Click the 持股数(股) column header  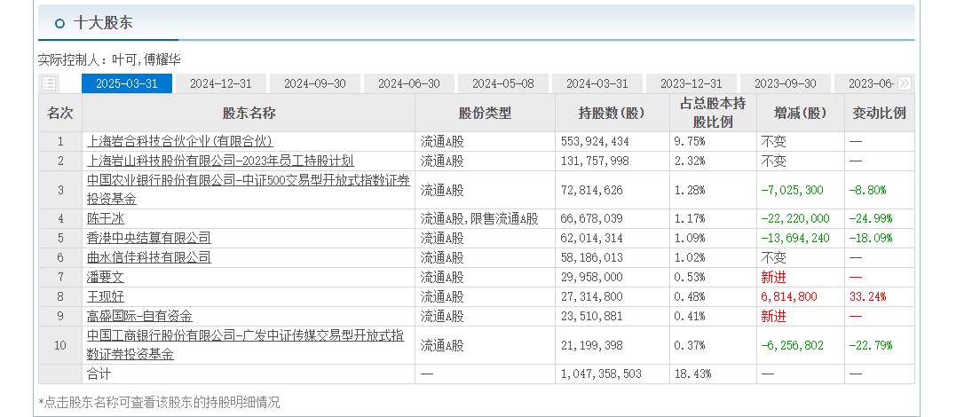pyautogui.click(x=612, y=113)
